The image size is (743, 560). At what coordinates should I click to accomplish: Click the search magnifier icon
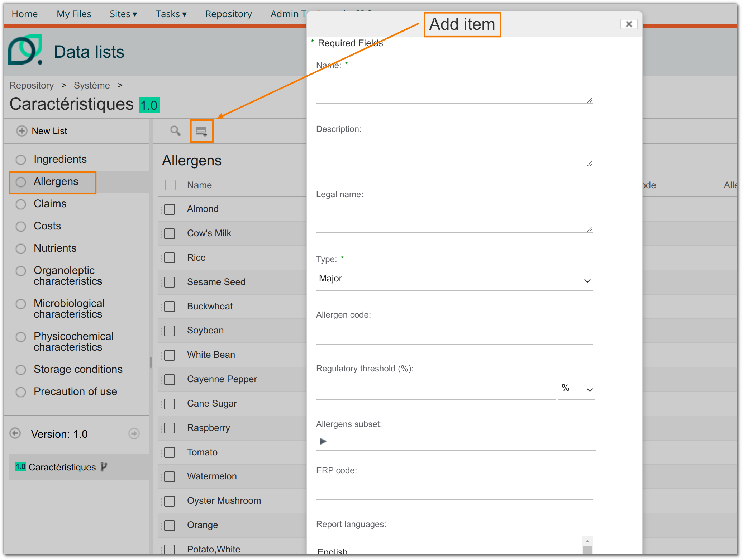coord(175,131)
